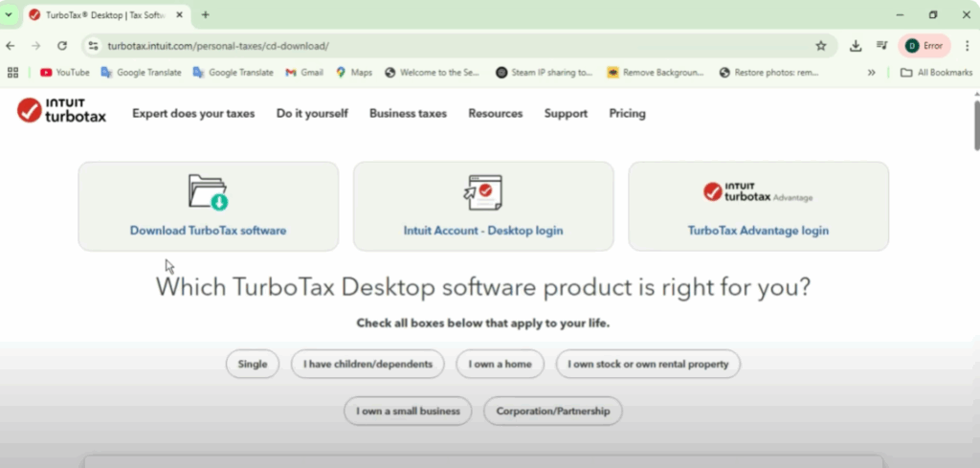The image size is (980, 468).
Task: Open the apps grid icon in bookmarks bar
Action: 12,73
